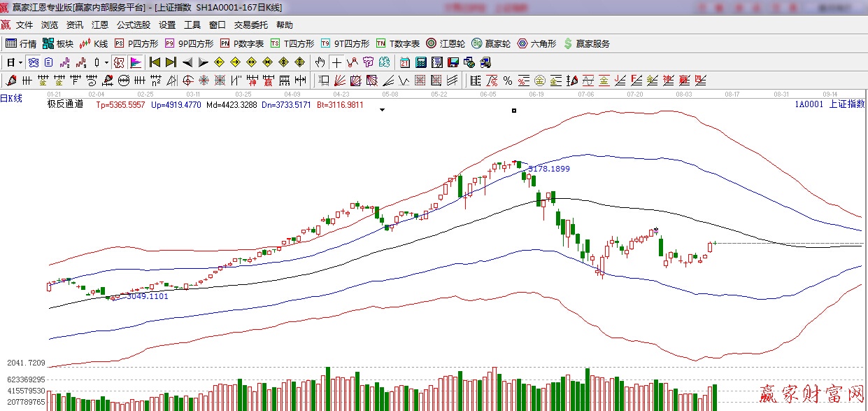Expand the black triangle indicator dropdown
This screenshot has width=868, height=411.
(x=382, y=110)
